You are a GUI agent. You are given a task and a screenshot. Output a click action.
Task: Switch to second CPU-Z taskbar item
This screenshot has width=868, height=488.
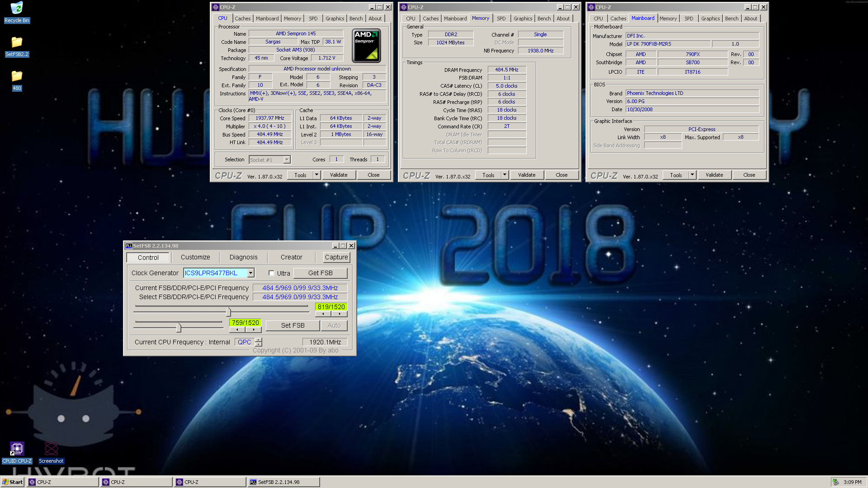[137, 482]
